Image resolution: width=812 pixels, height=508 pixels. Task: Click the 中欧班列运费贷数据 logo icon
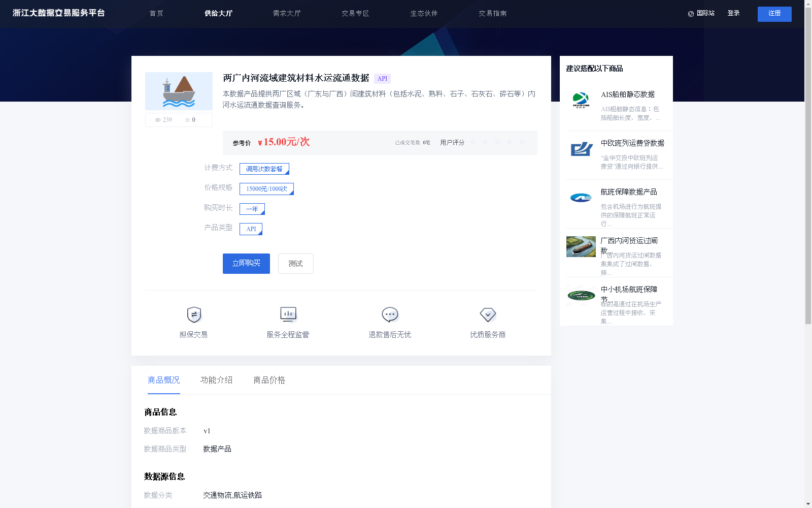pyautogui.click(x=582, y=149)
